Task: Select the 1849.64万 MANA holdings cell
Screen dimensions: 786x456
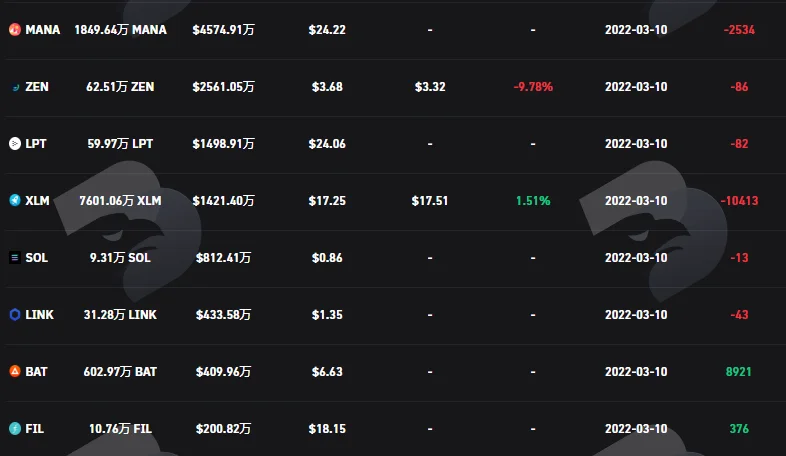Action: [120, 30]
